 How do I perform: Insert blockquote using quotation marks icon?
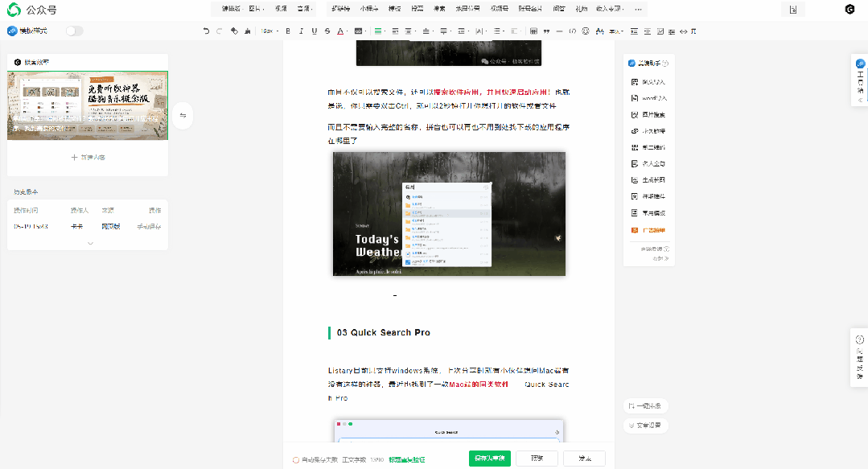pyautogui.click(x=546, y=31)
